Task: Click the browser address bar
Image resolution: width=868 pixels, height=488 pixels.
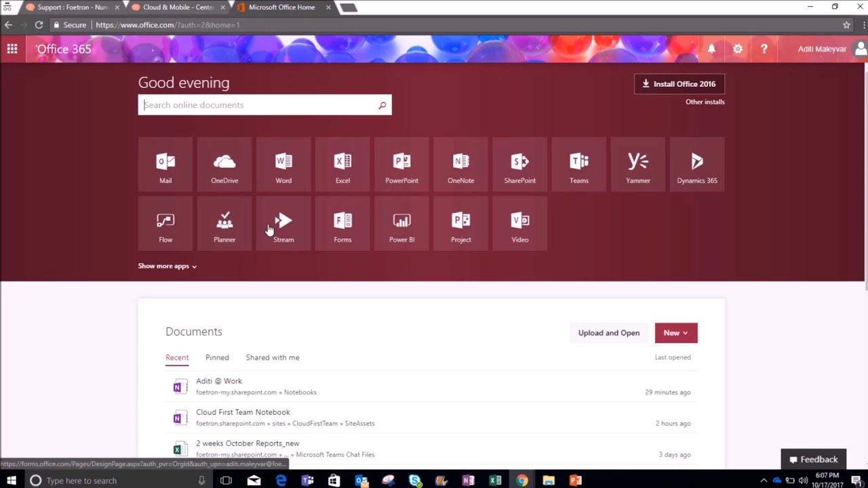Action: pyautogui.click(x=444, y=25)
